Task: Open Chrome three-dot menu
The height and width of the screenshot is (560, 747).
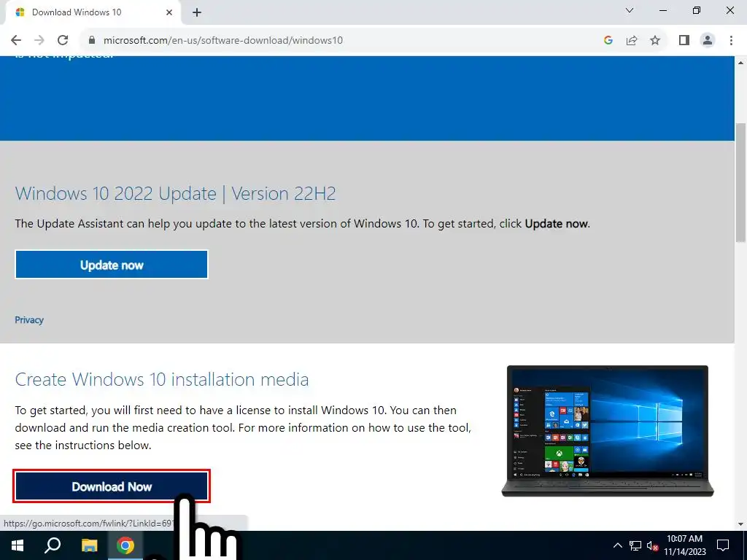Action: click(731, 41)
